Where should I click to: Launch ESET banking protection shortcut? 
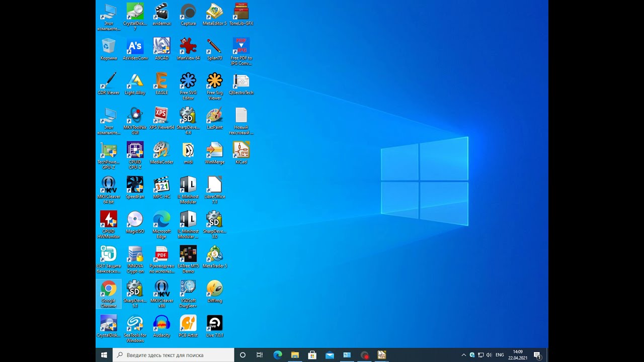click(109, 260)
